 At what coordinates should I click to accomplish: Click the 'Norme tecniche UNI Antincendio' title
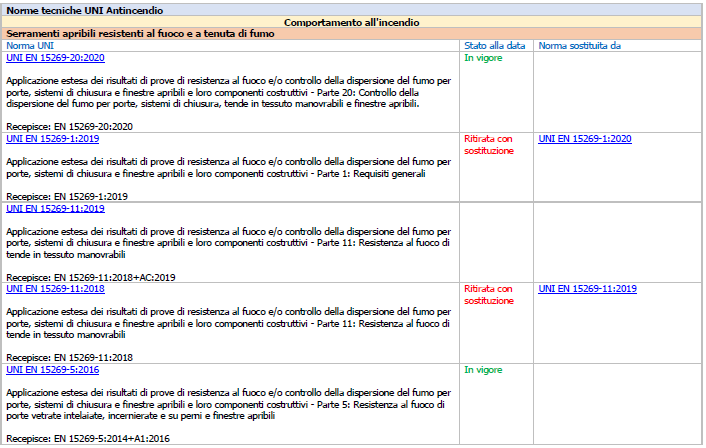[85, 10]
